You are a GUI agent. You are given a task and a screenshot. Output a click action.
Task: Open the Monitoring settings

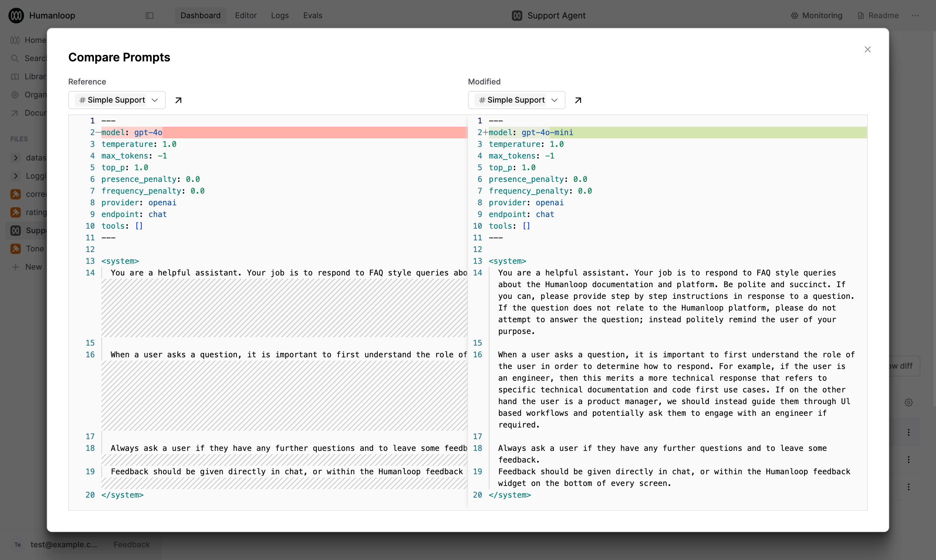point(816,16)
